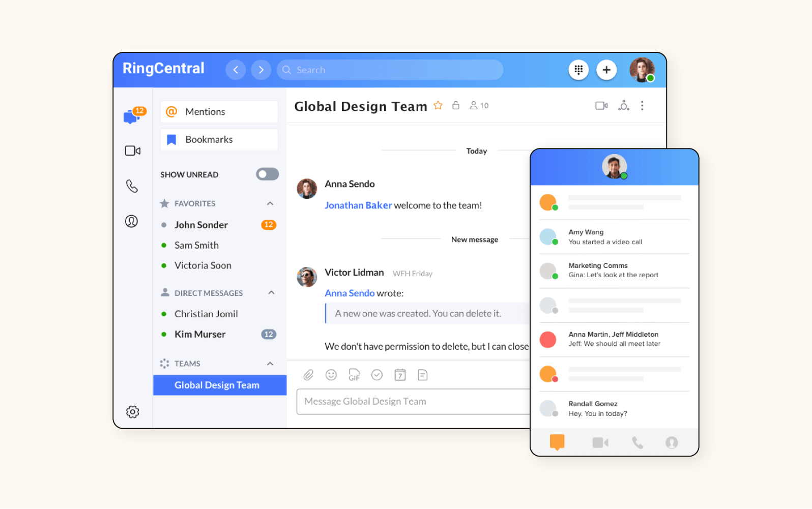Go forward with the right arrow button
This screenshot has height=509, width=812.
[261, 70]
